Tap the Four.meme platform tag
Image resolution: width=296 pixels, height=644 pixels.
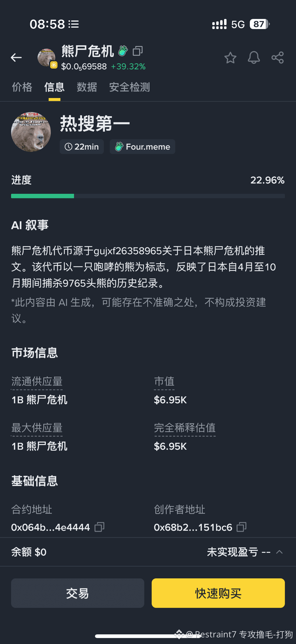[142, 147]
